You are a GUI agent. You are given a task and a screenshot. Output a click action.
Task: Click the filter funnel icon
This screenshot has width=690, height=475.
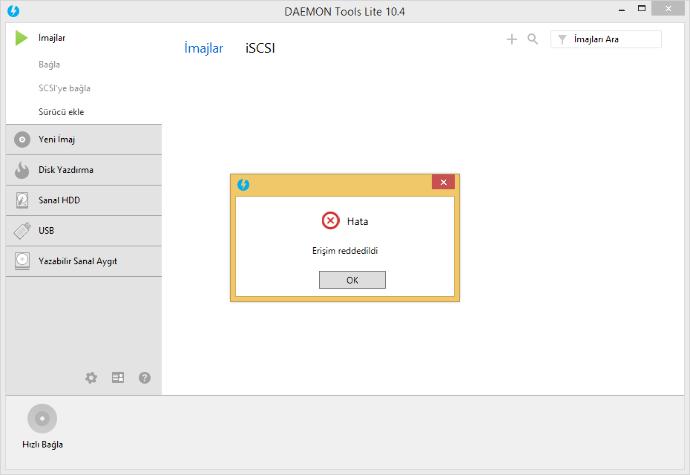562,40
